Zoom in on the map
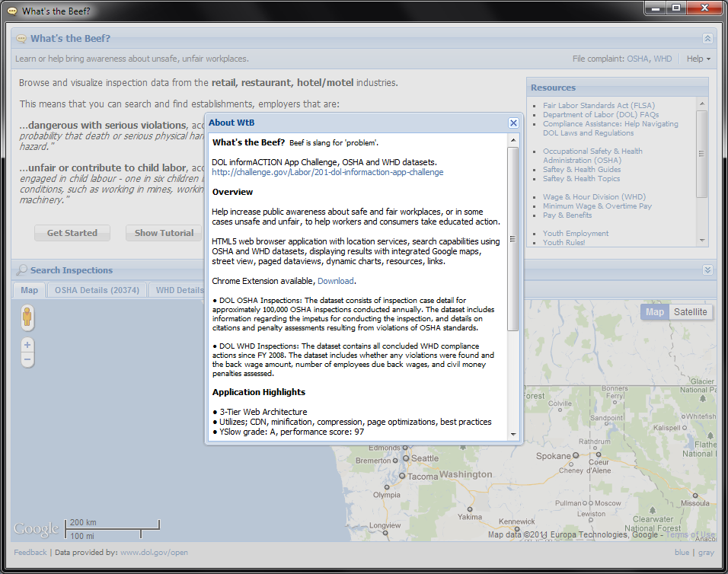This screenshot has height=574, width=728. click(27, 345)
